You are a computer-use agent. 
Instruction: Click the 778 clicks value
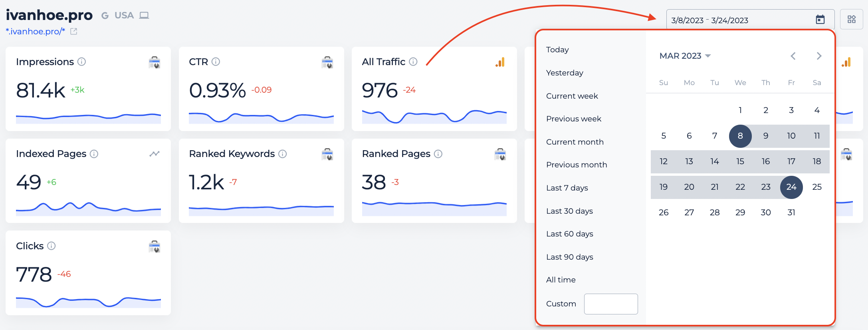pyautogui.click(x=34, y=274)
